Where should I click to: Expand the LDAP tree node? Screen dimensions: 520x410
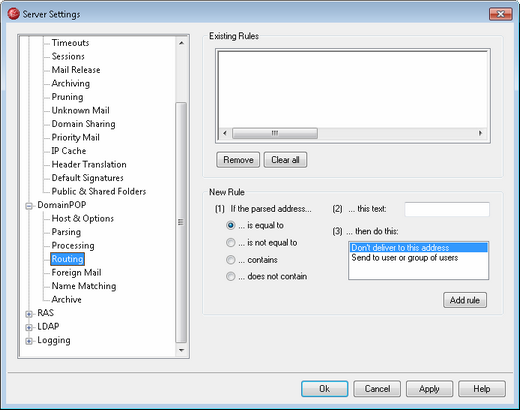29,328
